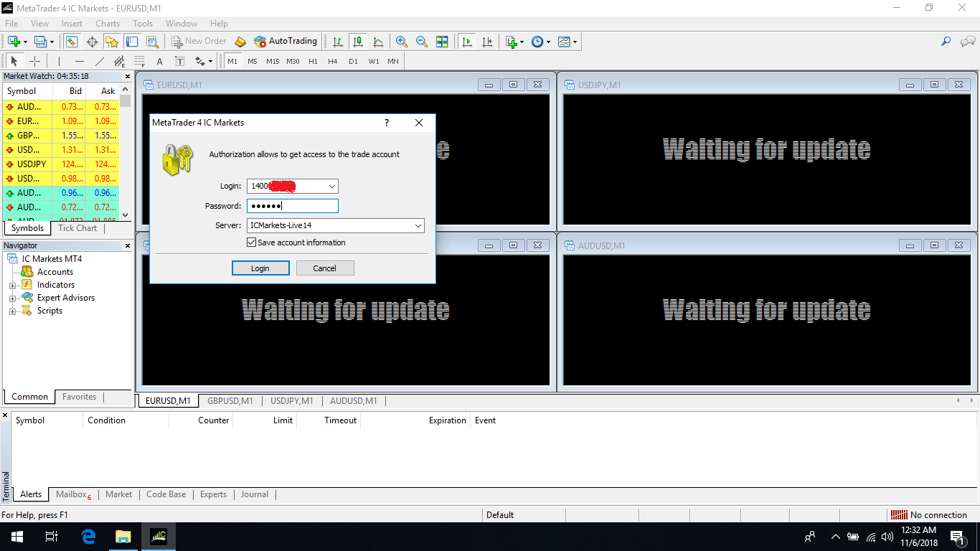This screenshot has width=980, height=551.
Task: Switch chart timeframe to H4
Action: tap(333, 61)
